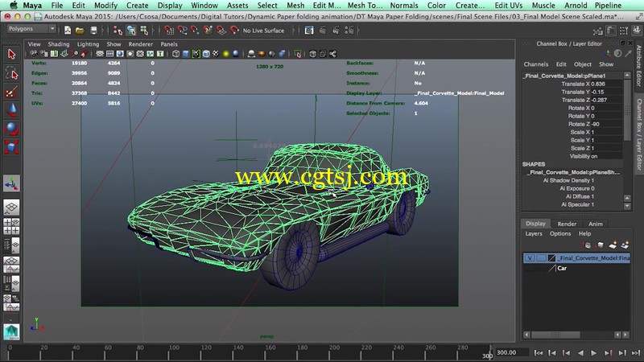Screen dimensions: 644x362
Task: Create a new empty display layer
Action: point(613,245)
